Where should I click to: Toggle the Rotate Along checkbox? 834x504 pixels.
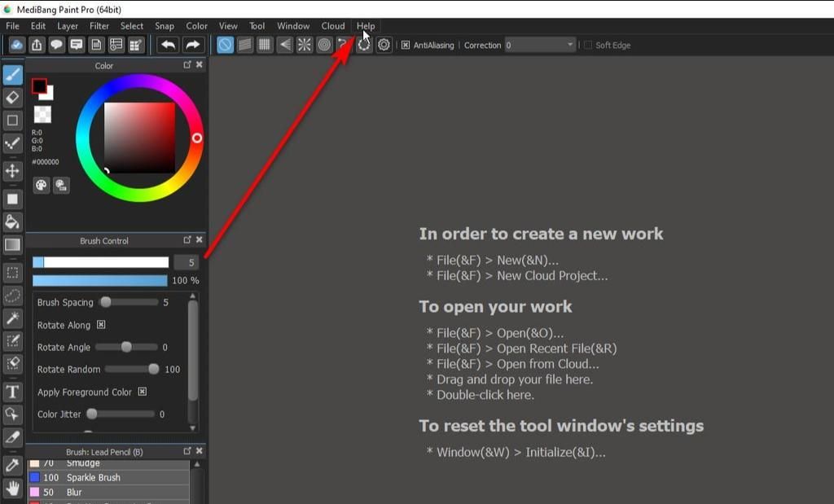pyautogui.click(x=101, y=324)
